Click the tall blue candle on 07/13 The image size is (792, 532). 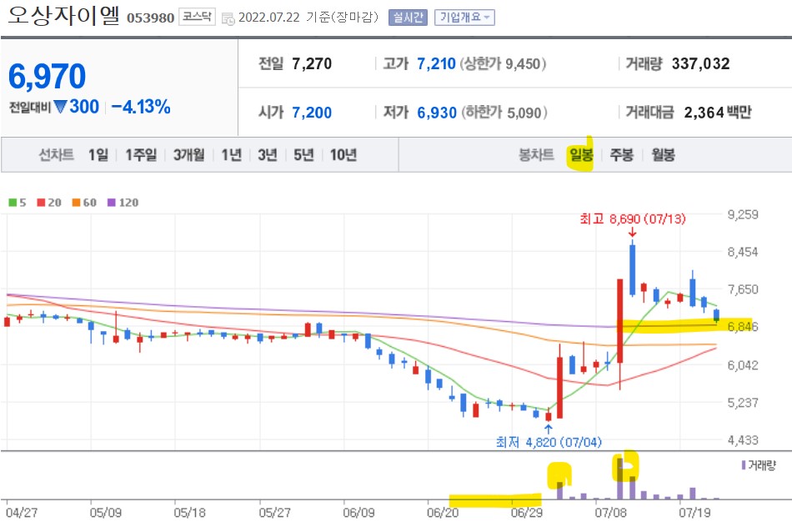coord(633,270)
